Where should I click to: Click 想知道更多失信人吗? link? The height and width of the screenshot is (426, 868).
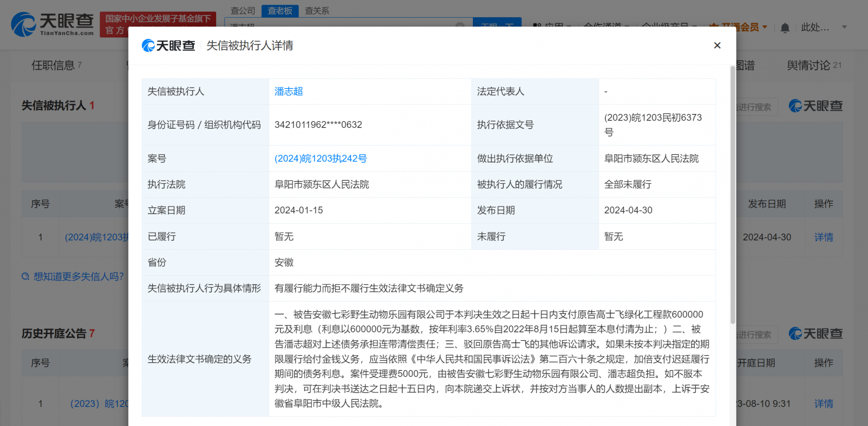(79, 276)
